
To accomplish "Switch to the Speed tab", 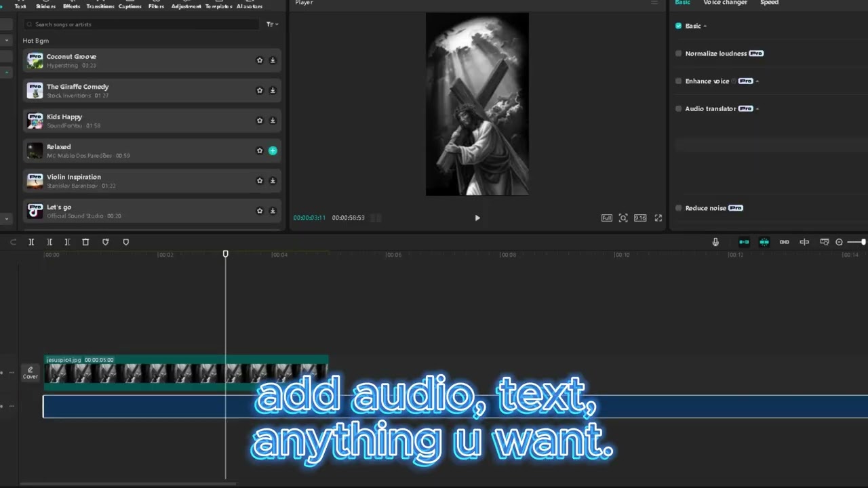I will coord(769,3).
